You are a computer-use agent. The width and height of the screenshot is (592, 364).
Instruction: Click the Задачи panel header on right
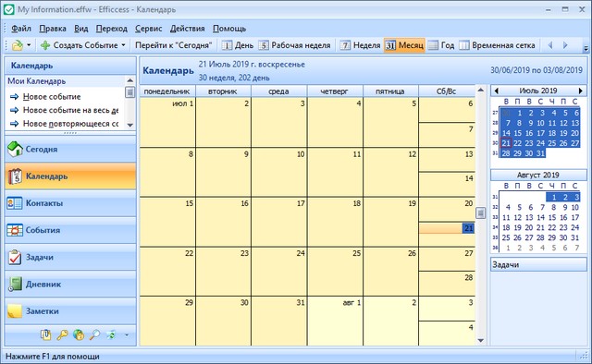coord(538,265)
